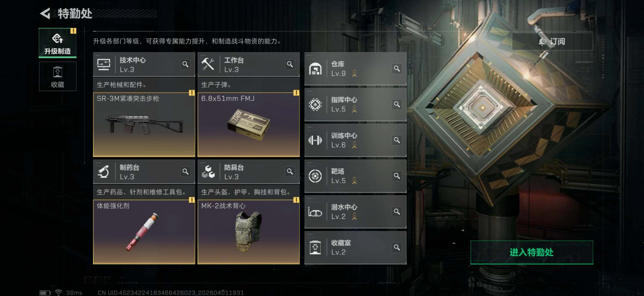Viewport: 644px width, 296px height.
Task: Open the 收藏室 magnifier icon
Action: click(397, 247)
